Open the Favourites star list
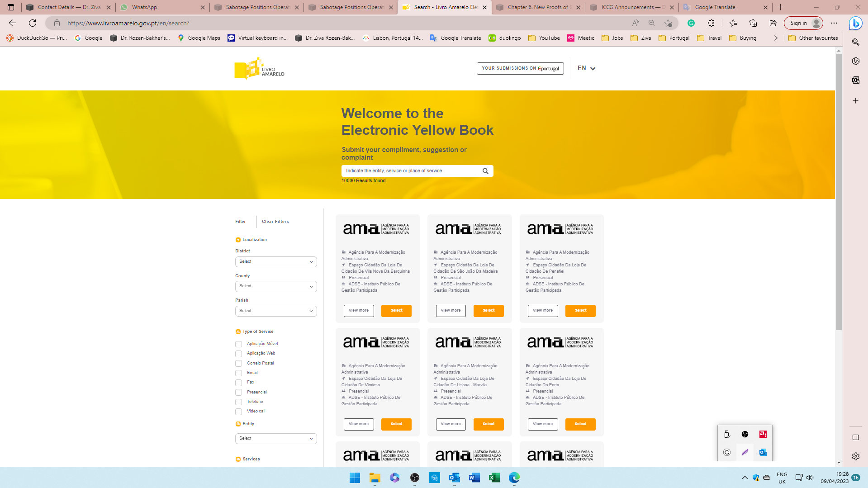The height and width of the screenshot is (488, 868). (733, 23)
